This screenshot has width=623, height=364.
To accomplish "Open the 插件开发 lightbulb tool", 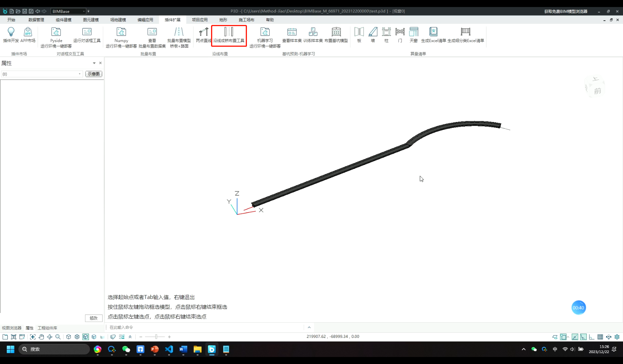I will tap(11, 34).
